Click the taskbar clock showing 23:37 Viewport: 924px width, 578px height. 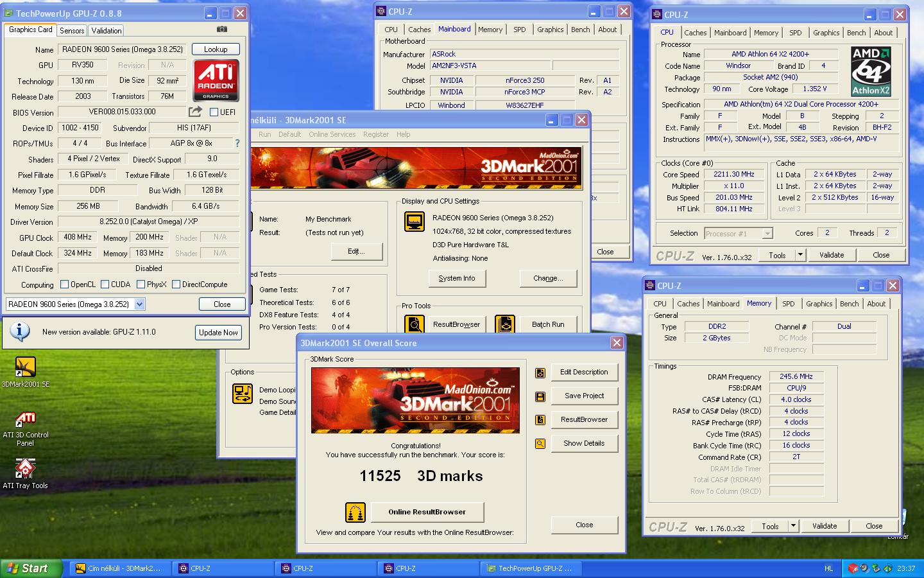(906, 568)
